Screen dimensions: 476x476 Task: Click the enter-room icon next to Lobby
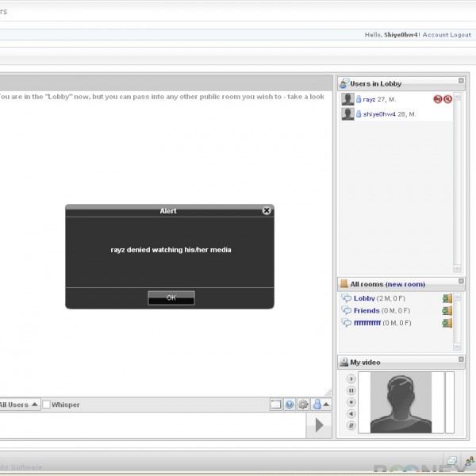(447, 298)
